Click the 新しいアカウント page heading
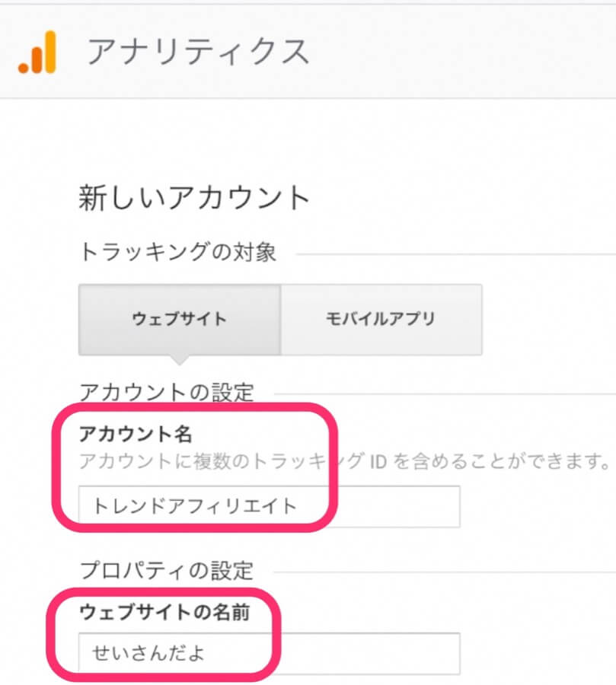 coord(194,198)
